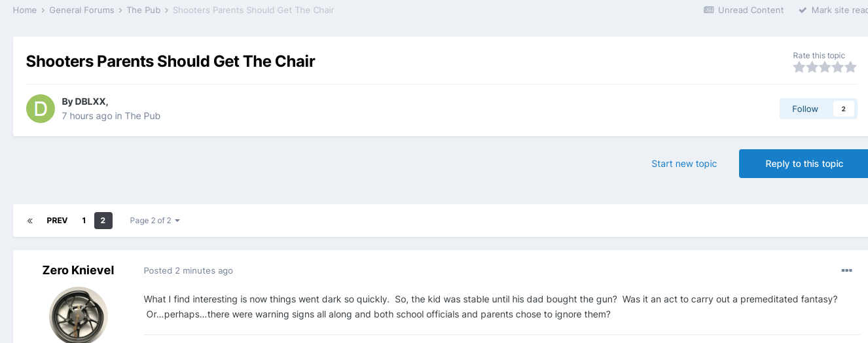Open Start new topic link

point(684,164)
